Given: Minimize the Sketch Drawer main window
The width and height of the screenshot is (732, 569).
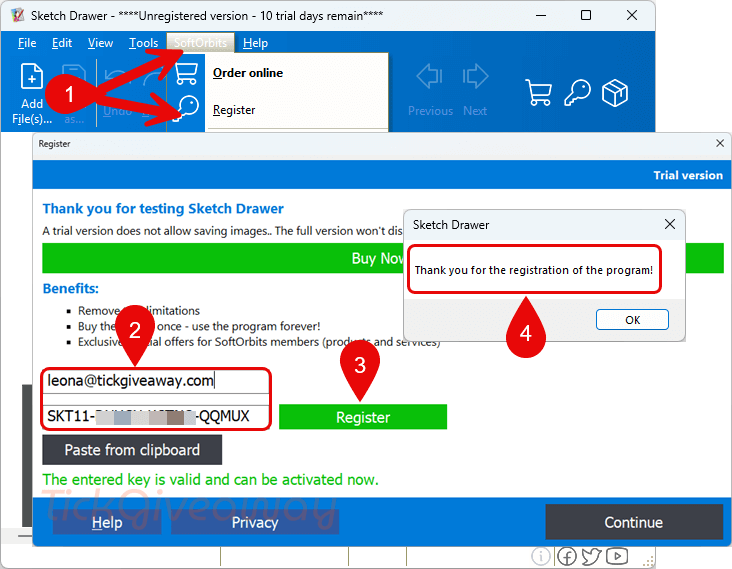Looking at the screenshot, I should click(x=541, y=15).
